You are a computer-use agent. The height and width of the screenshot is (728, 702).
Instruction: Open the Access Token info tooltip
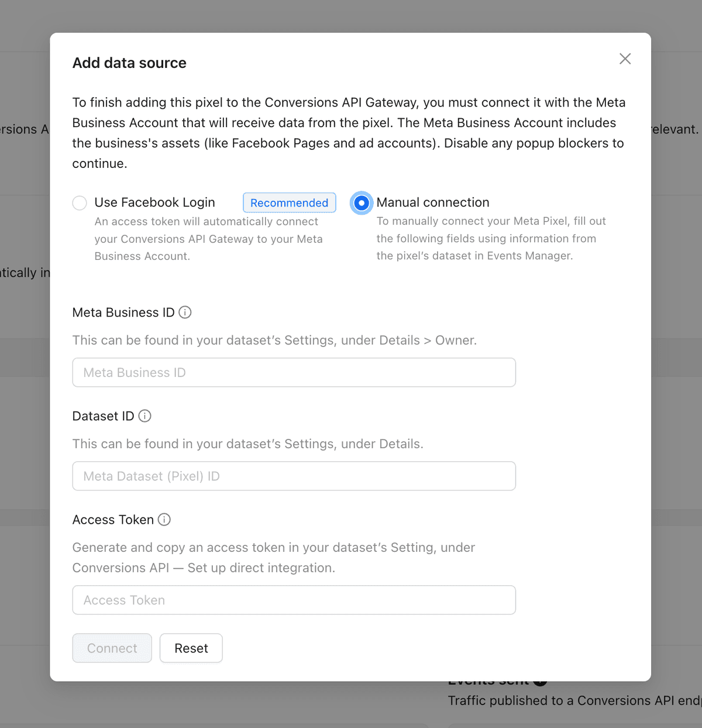click(x=164, y=520)
